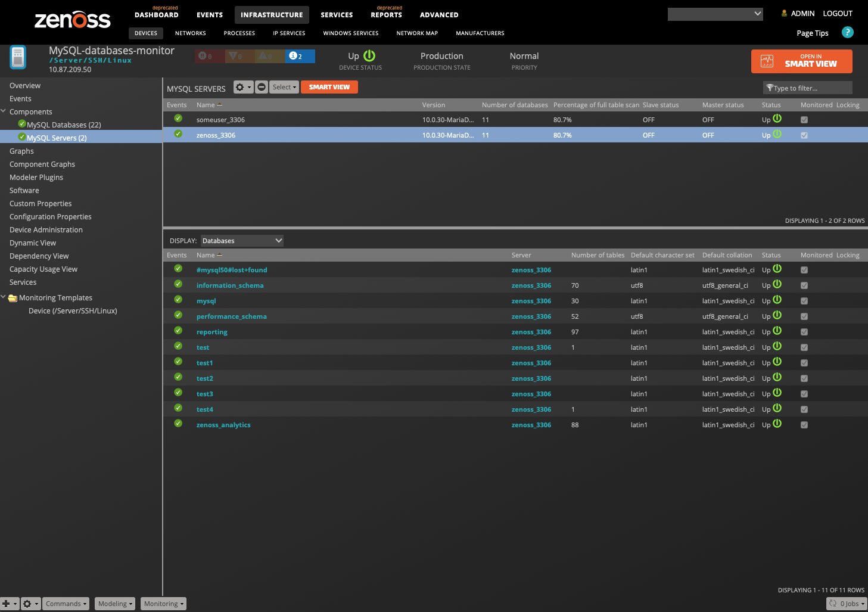
Task: Toggle Monitored checkbox for someuser_3306
Action: click(x=804, y=120)
